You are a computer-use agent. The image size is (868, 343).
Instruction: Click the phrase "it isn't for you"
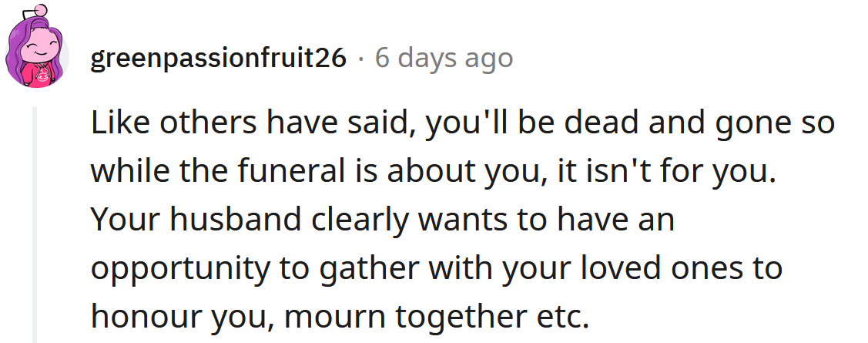point(661,172)
